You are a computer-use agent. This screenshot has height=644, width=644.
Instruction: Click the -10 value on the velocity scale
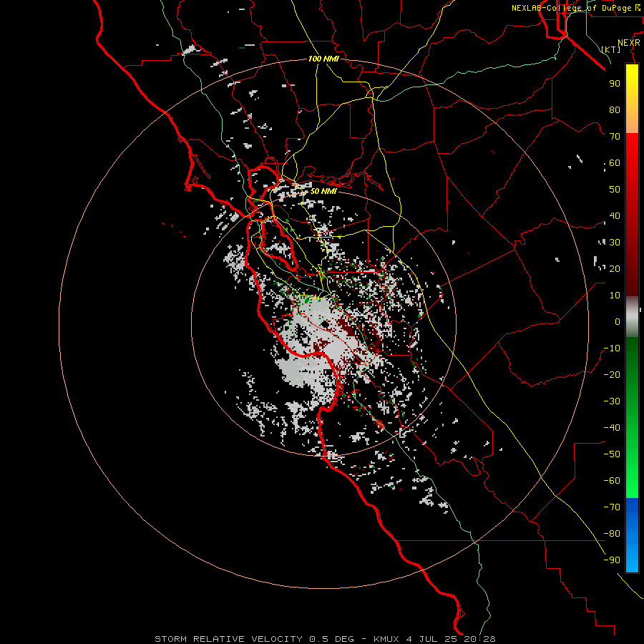point(612,348)
